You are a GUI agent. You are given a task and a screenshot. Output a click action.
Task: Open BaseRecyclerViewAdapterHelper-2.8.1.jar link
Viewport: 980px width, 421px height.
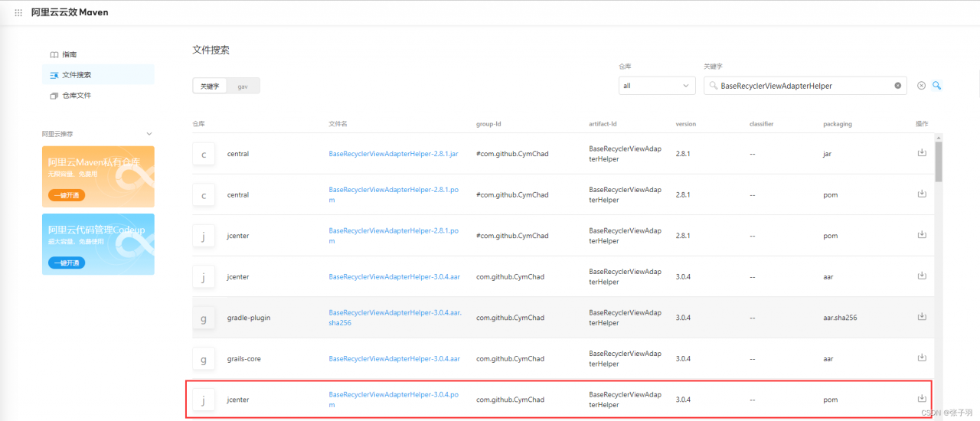(x=394, y=154)
